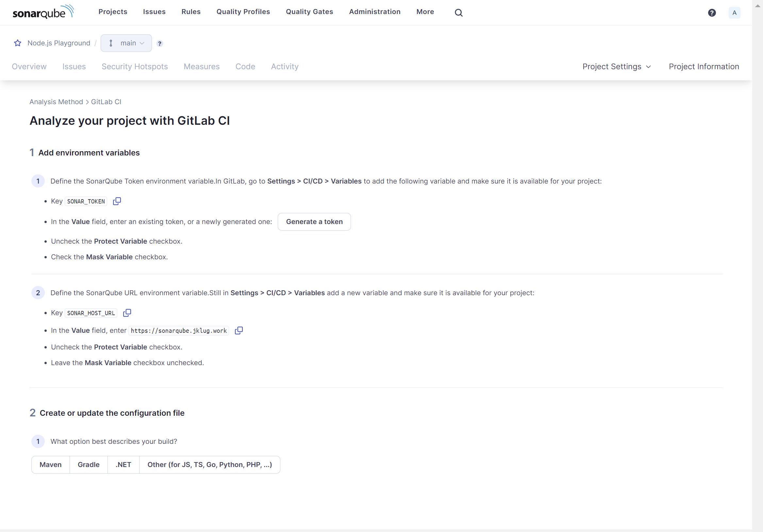This screenshot has height=532, width=763.
Task: Go to the Quality Gates menu
Action: 309,12
